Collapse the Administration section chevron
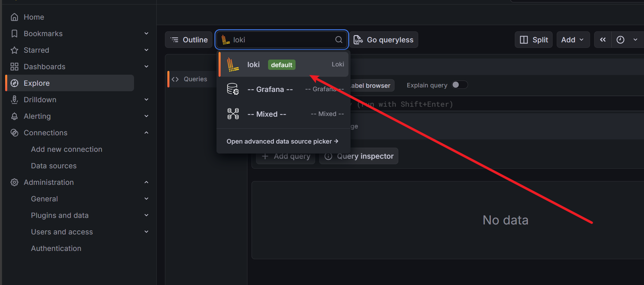This screenshot has height=285, width=644. pyautogui.click(x=146, y=182)
